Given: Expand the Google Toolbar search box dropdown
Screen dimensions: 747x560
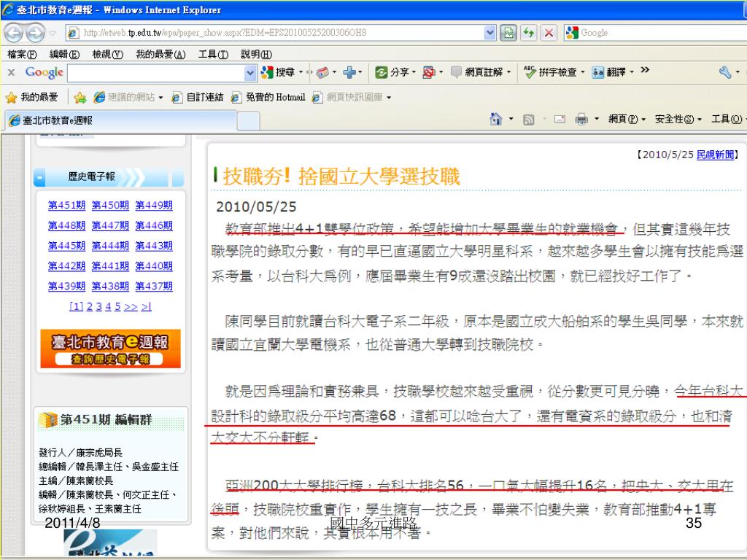Looking at the screenshot, I should (250, 73).
